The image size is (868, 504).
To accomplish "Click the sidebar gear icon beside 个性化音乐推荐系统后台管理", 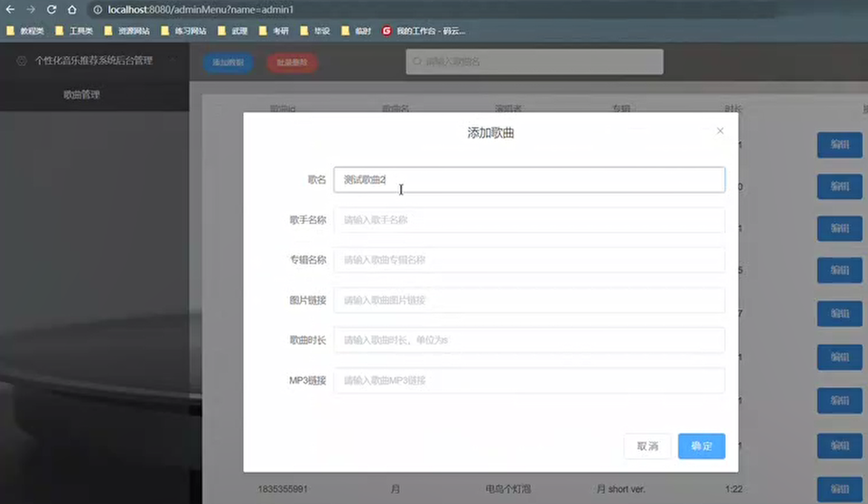I will click(x=21, y=61).
